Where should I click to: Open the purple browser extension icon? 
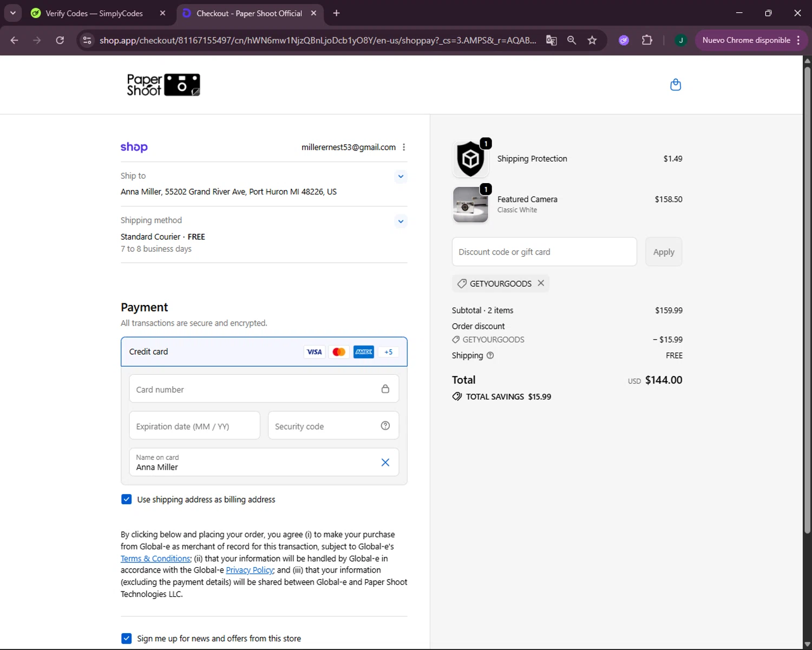(624, 40)
